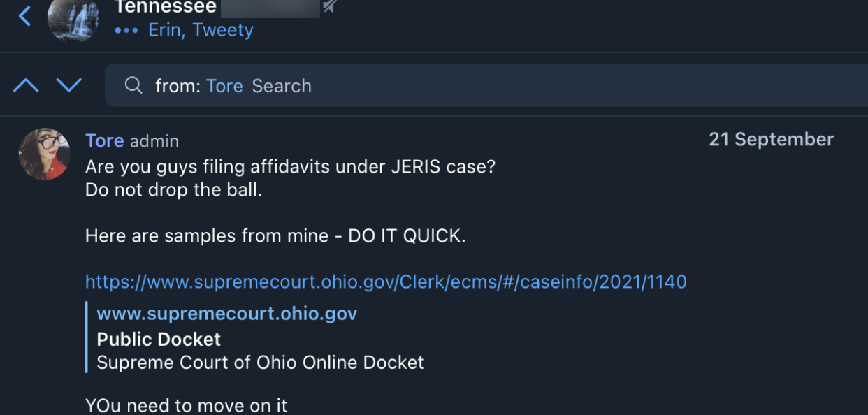The height and width of the screenshot is (415, 868).
Task: Open the waterfall group avatar
Action: tap(73, 20)
